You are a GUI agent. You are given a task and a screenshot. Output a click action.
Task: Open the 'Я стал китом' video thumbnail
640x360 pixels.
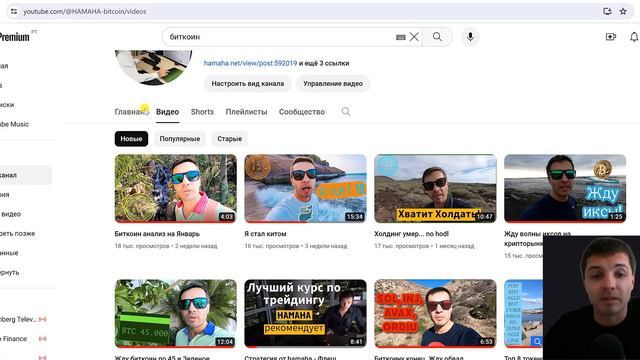pos(305,189)
